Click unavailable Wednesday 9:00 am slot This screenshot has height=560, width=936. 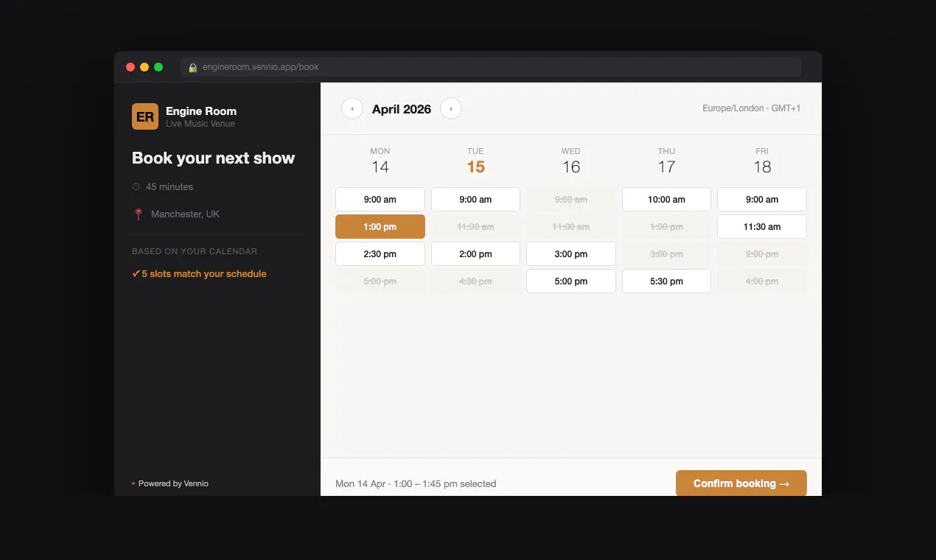pos(571,200)
